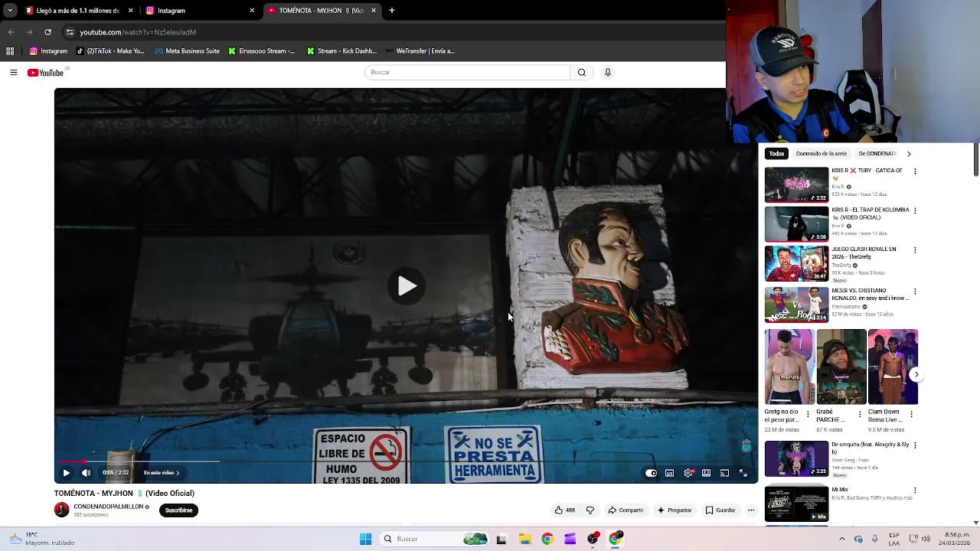Viewport: 980px width, 551px height.
Task: Toggle subtitles in the player
Action: tap(669, 473)
